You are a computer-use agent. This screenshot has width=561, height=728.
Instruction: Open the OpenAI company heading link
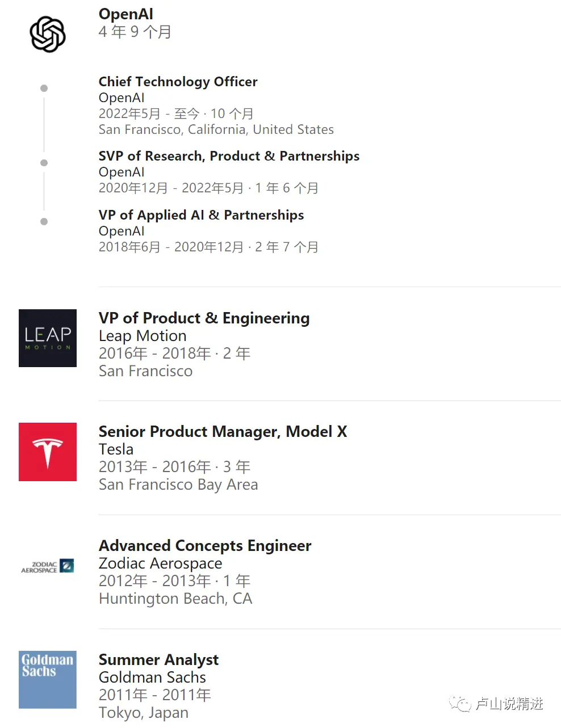pos(126,14)
